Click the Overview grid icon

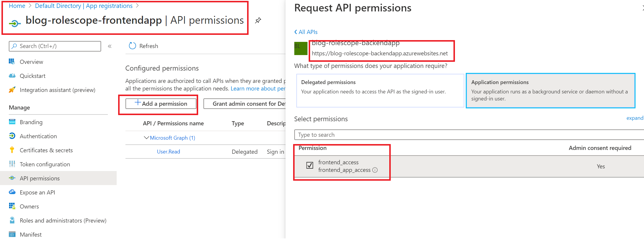coord(12,61)
